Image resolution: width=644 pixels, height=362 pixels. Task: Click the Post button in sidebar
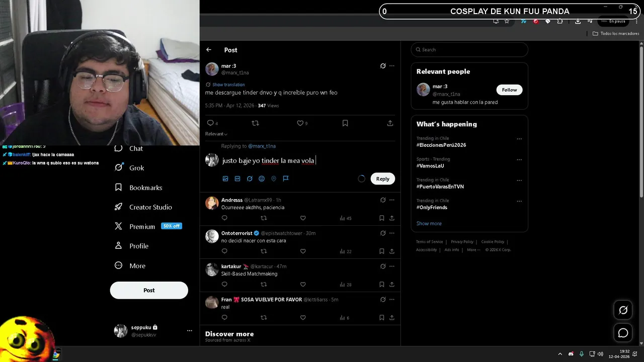click(149, 290)
